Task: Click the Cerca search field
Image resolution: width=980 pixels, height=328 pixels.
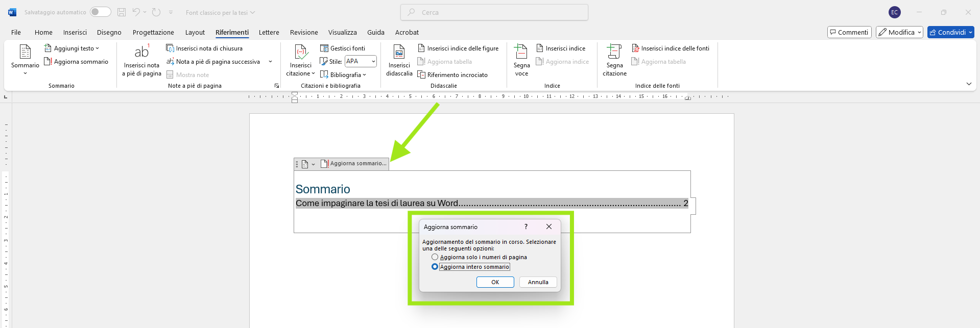Action: click(x=494, y=12)
